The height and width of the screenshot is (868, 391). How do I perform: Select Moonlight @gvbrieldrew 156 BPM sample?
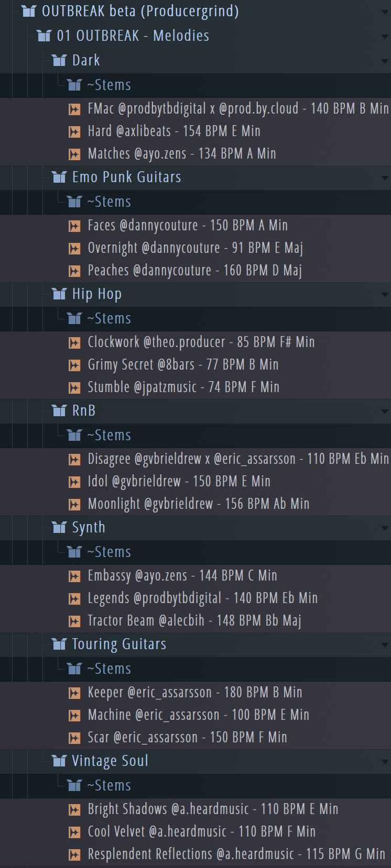pyautogui.click(x=198, y=504)
